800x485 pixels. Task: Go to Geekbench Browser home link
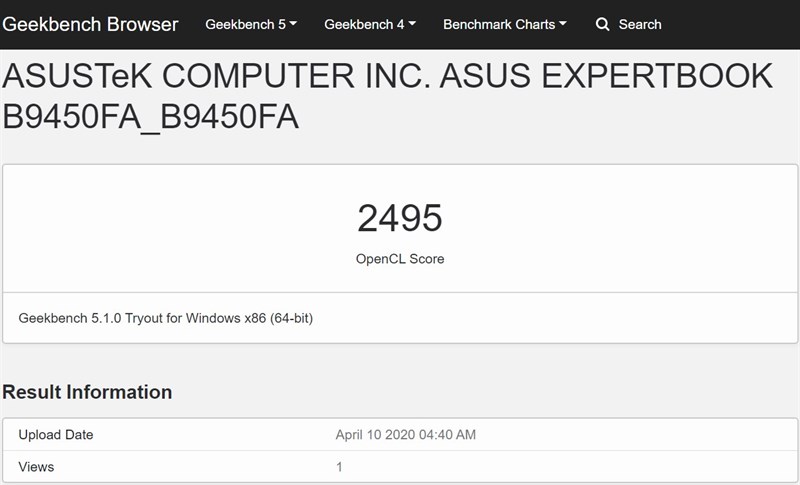tap(90, 24)
